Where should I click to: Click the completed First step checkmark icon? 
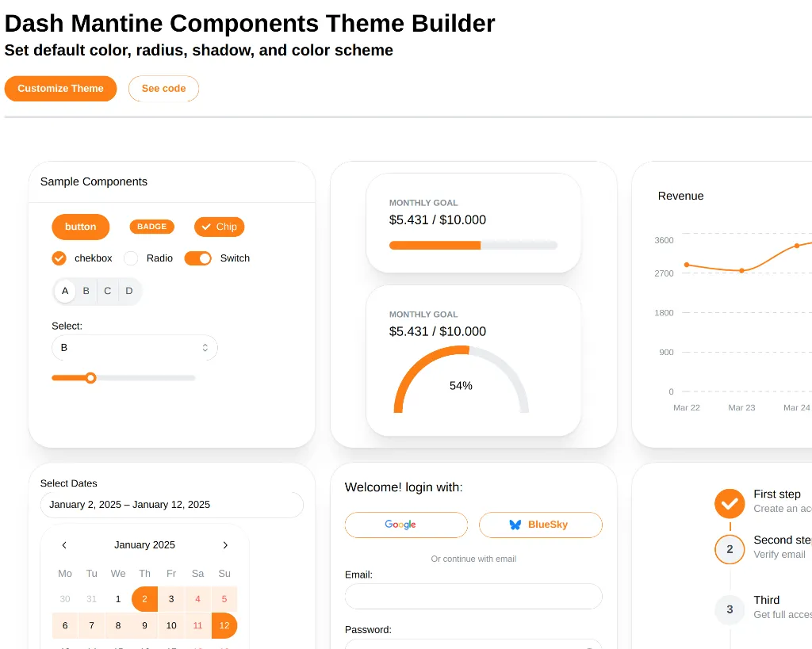tap(730, 503)
